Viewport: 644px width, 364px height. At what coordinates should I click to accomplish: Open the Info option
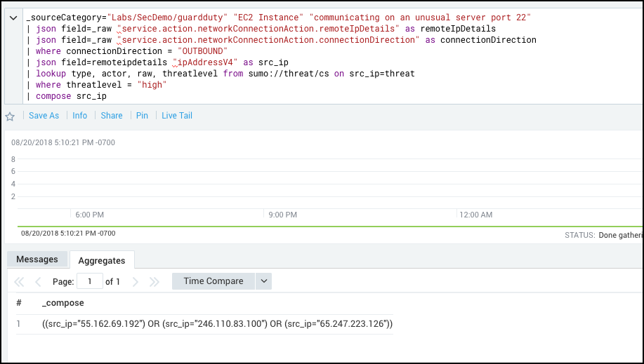[x=80, y=116]
